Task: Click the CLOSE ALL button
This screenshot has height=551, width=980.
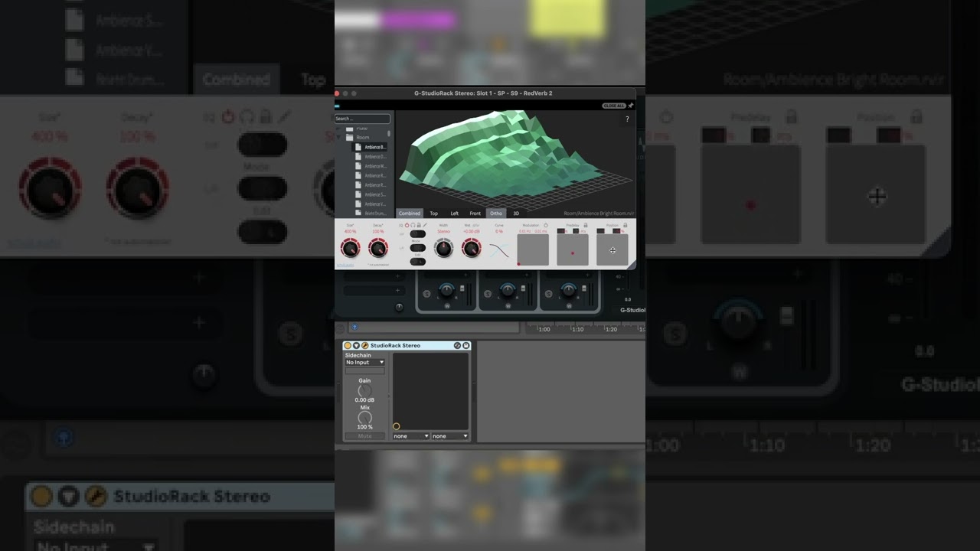Action: (614, 106)
